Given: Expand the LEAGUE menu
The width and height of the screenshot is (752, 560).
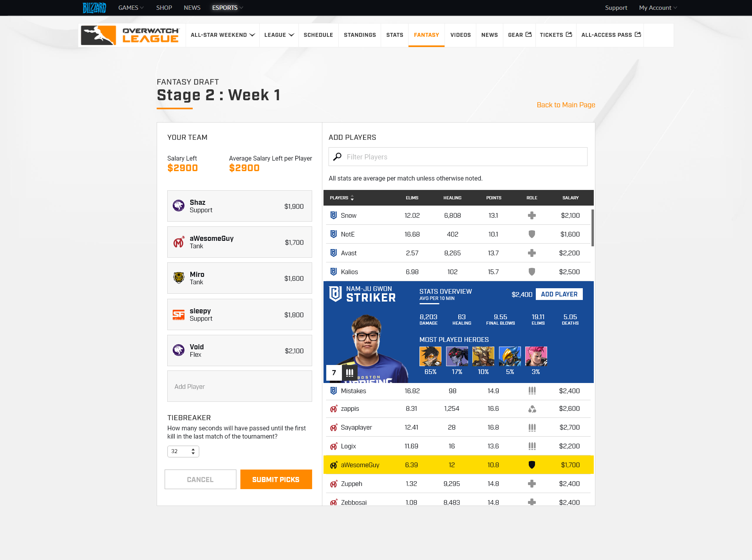Looking at the screenshot, I should pyautogui.click(x=278, y=35).
